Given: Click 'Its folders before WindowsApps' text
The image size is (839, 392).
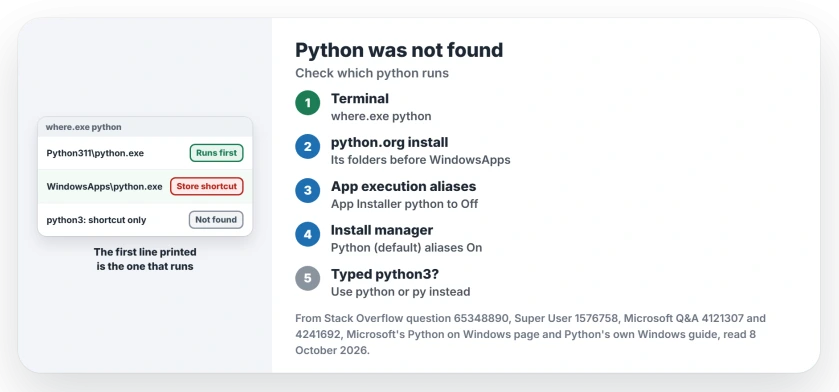Looking at the screenshot, I should pyautogui.click(x=421, y=160).
